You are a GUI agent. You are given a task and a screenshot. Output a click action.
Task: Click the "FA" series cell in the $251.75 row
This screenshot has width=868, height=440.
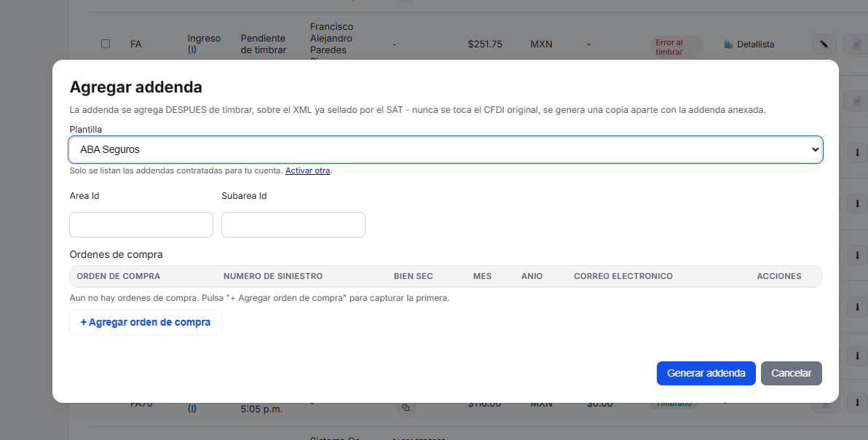coord(135,44)
